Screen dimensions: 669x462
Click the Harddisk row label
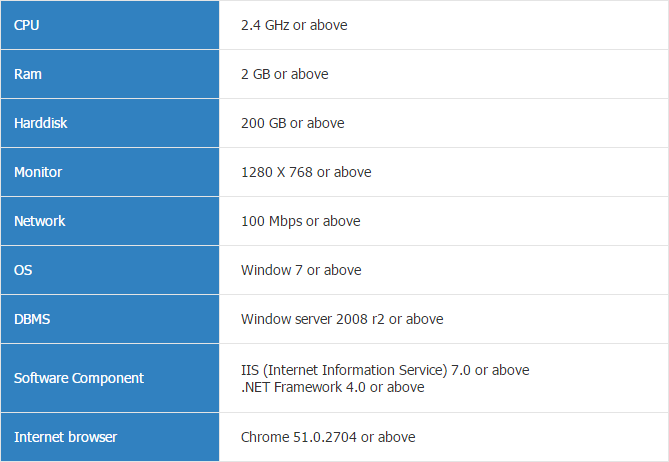pyautogui.click(x=41, y=123)
